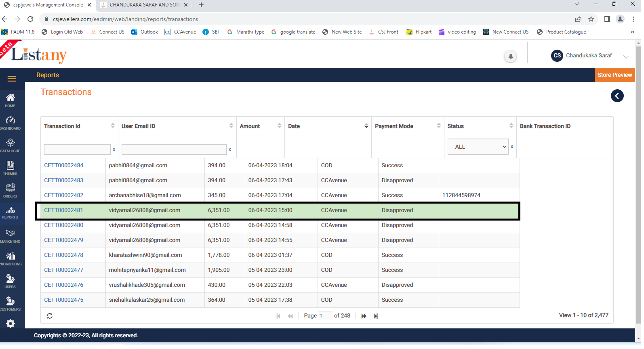Screen dimensions: 644x349
Task: Toggle the hamburger menu icon
Action: 12,79
